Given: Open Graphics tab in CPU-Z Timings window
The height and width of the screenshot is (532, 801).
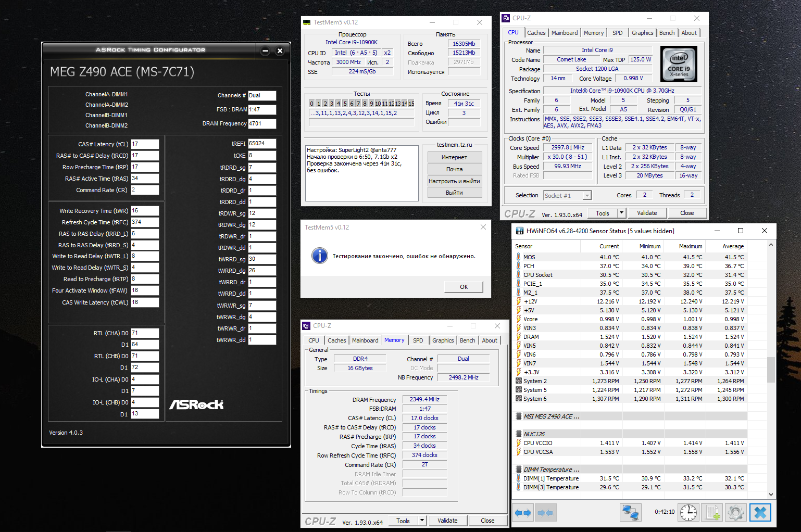Looking at the screenshot, I should pyautogui.click(x=443, y=340).
